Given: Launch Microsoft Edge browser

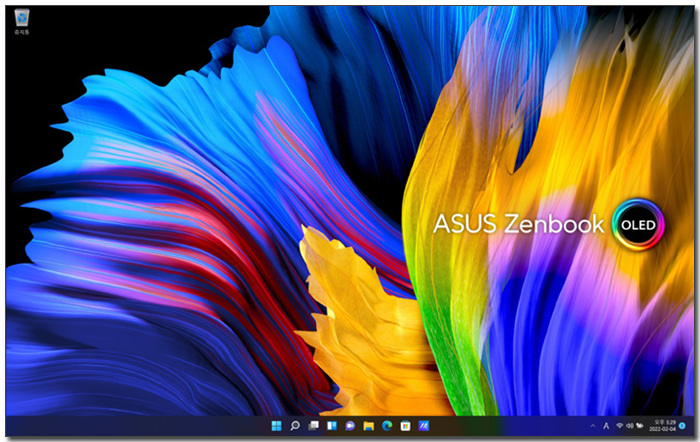Looking at the screenshot, I should 386,426.
